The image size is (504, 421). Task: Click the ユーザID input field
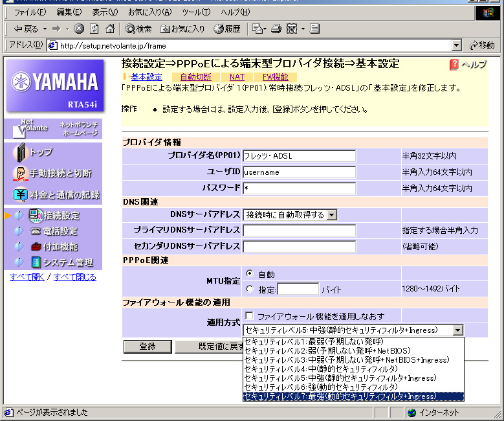[299, 172]
